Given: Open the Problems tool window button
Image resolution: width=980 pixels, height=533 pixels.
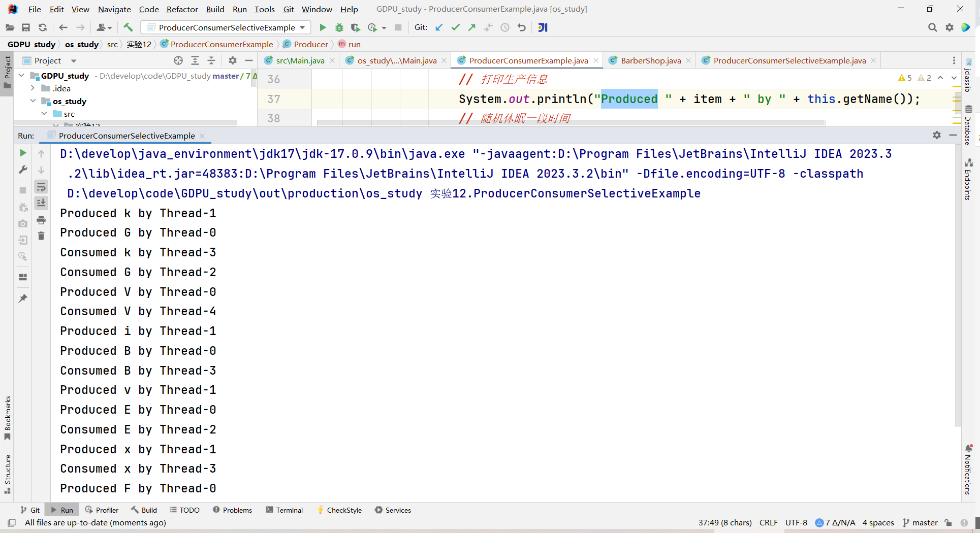Looking at the screenshot, I should pyautogui.click(x=233, y=510).
